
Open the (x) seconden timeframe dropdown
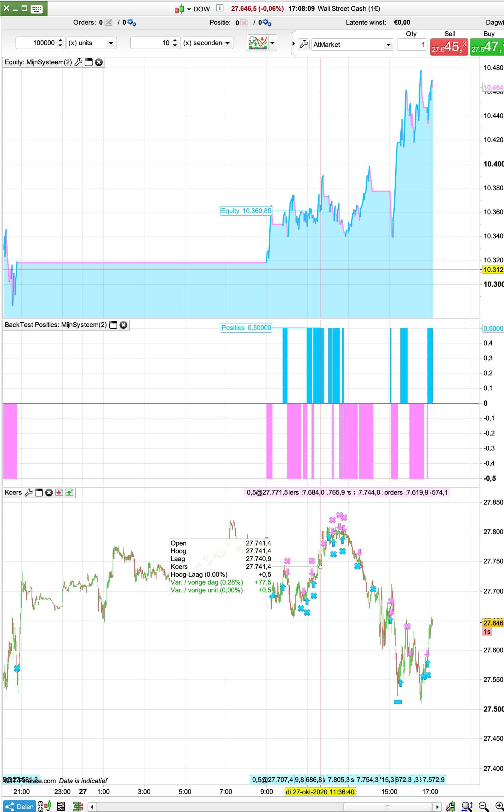click(207, 43)
